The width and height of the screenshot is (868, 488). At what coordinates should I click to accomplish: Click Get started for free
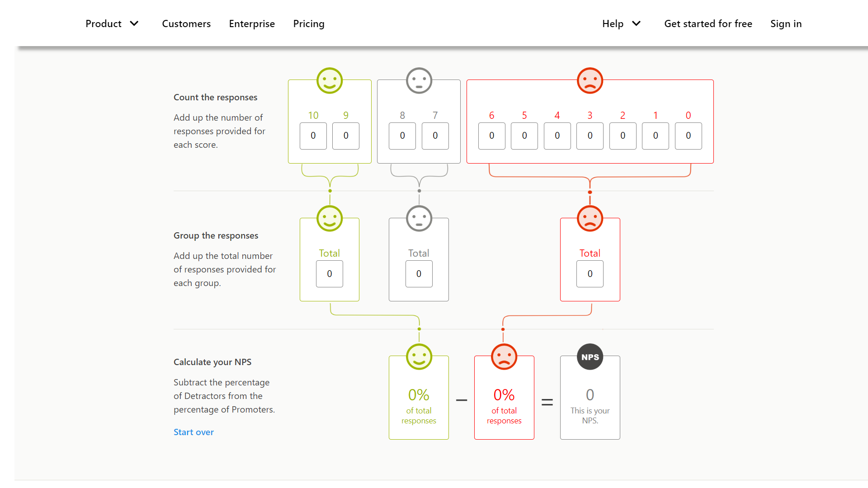point(708,23)
